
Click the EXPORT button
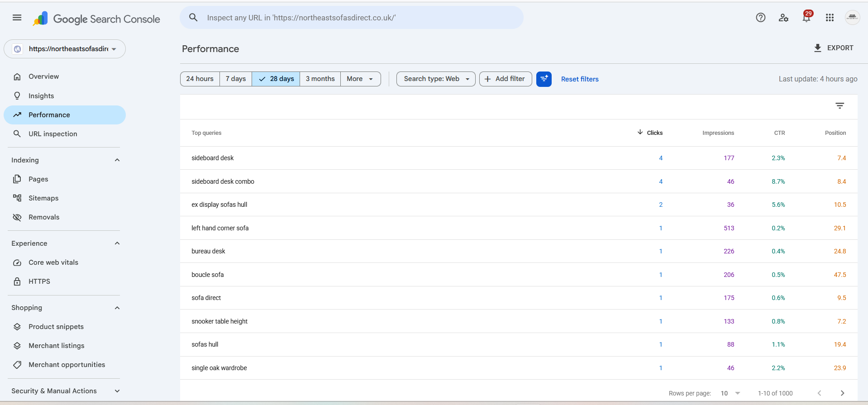click(834, 48)
